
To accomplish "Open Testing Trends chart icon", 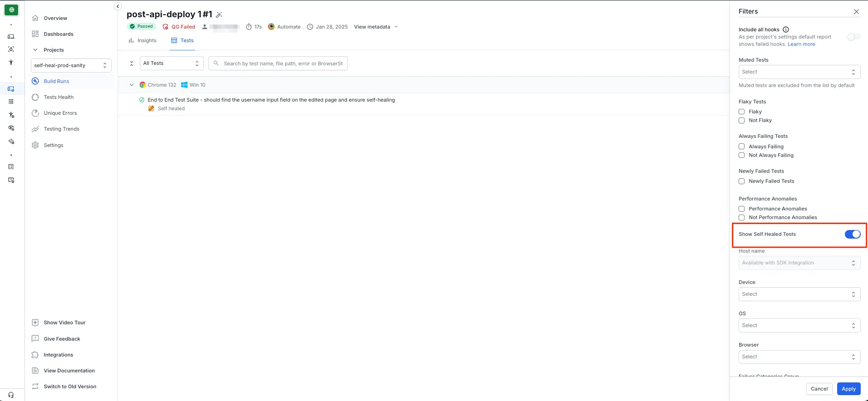I will tap(35, 129).
